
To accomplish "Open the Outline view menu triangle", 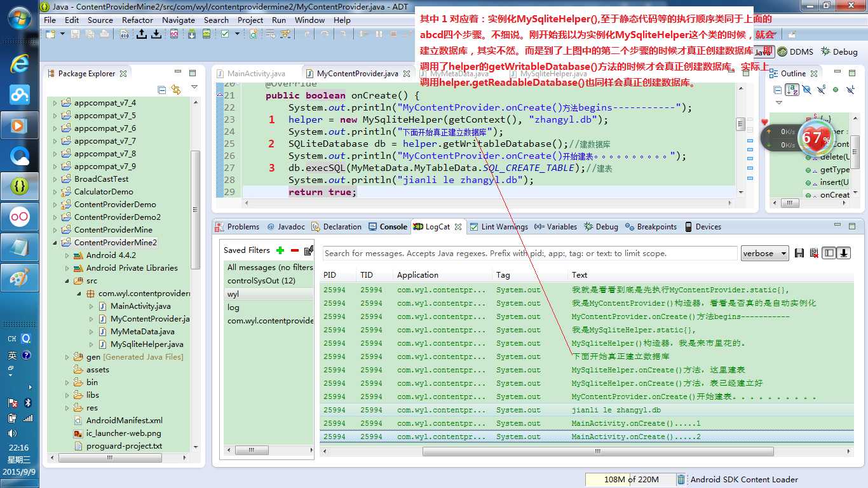I will pos(779,102).
